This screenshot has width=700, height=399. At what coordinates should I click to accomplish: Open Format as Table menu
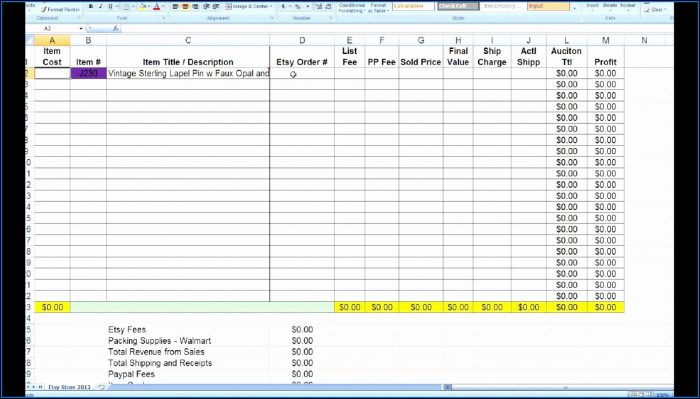tap(379, 8)
